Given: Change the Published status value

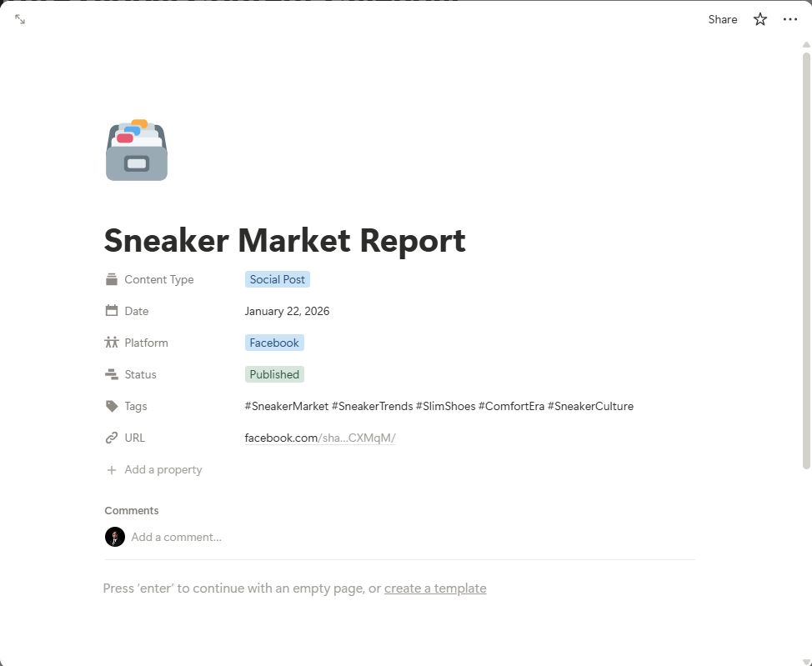Looking at the screenshot, I should (274, 375).
